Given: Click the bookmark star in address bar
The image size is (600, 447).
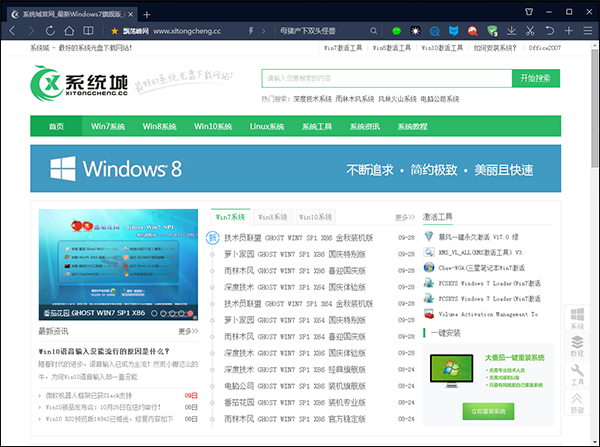Looking at the screenshot, I should pos(114,31).
